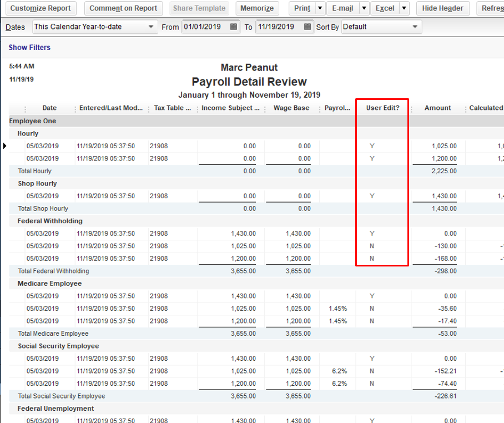
Task: Click the Share Template button
Action: [199, 8]
